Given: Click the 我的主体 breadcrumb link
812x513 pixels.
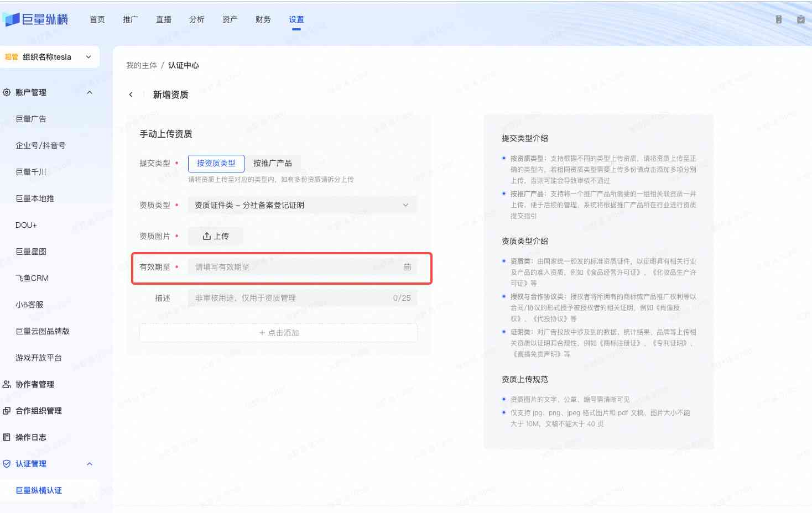Looking at the screenshot, I should pyautogui.click(x=142, y=65).
